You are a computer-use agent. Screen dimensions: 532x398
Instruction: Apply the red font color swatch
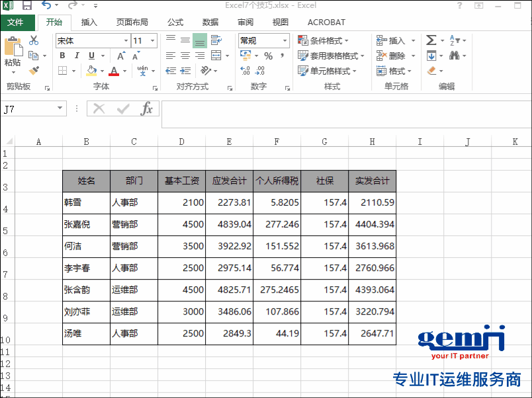click(114, 71)
